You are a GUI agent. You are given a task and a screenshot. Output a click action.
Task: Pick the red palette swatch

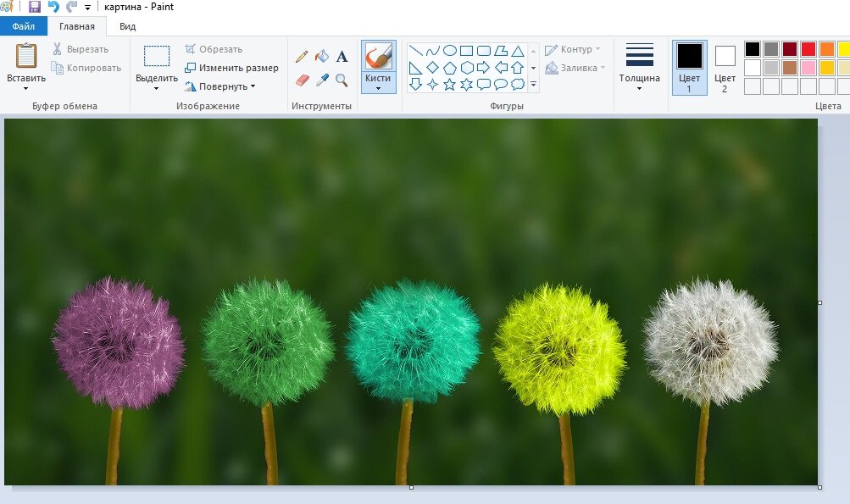tap(808, 49)
